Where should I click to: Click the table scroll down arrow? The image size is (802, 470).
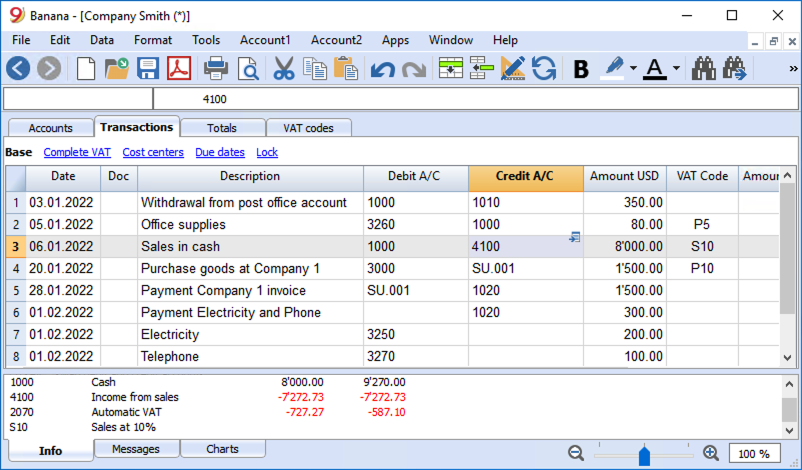tap(788, 358)
